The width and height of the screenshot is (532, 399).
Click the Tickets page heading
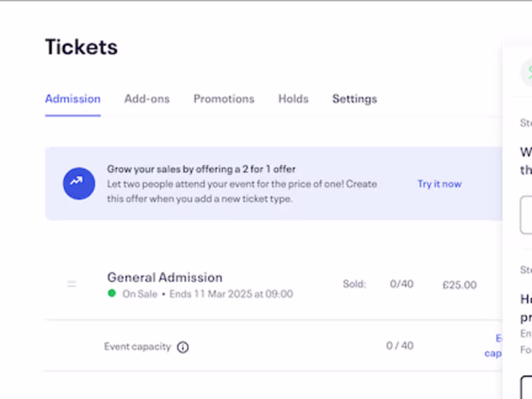click(81, 47)
